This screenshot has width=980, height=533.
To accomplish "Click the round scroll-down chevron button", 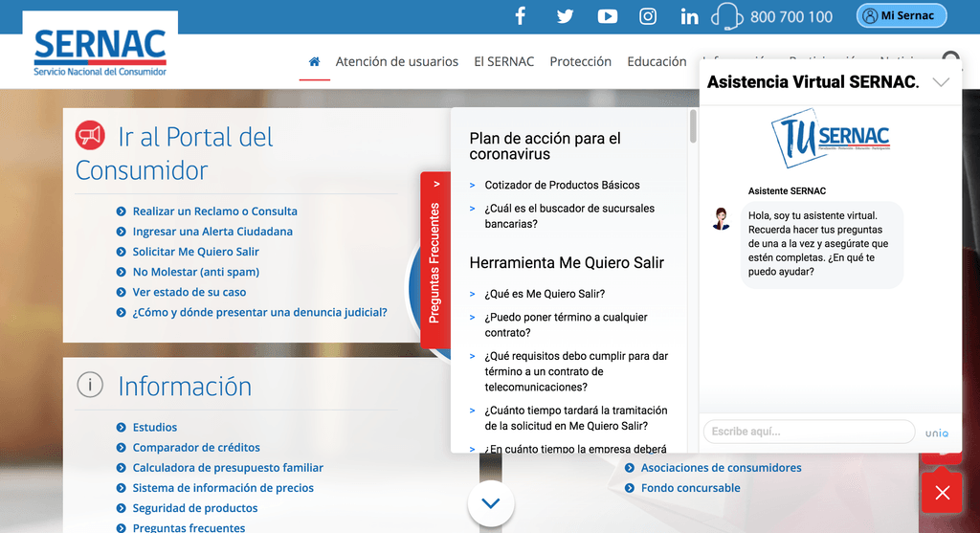I will point(491,503).
